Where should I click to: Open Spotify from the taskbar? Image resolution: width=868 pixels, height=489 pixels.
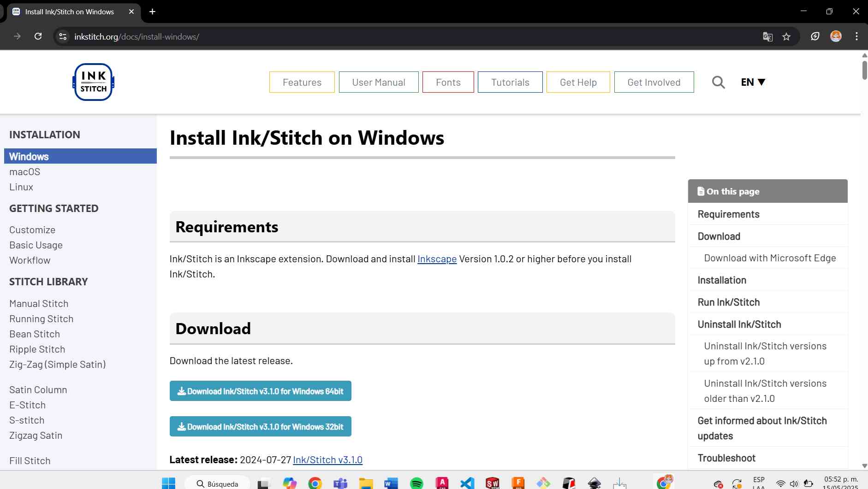[x=416, y=483]
